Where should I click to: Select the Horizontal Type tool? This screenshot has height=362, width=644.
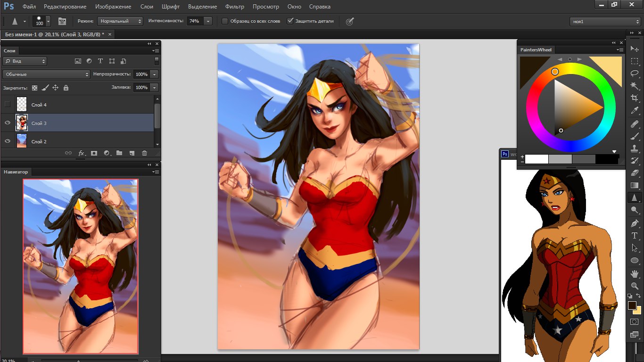[635, 235]
